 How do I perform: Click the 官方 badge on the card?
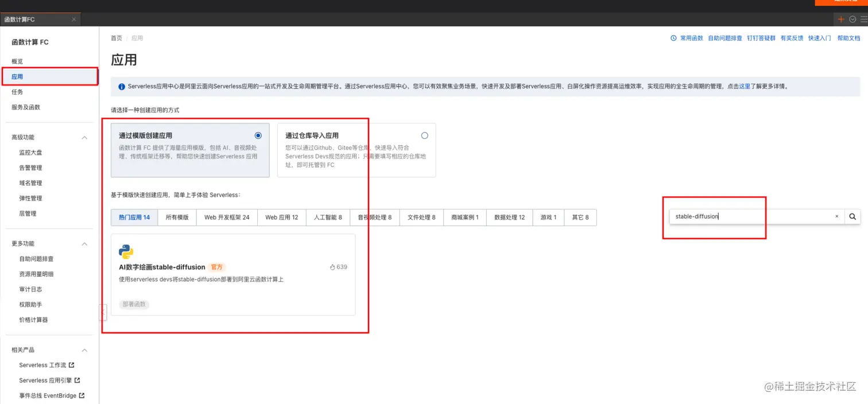pos(216,267)
